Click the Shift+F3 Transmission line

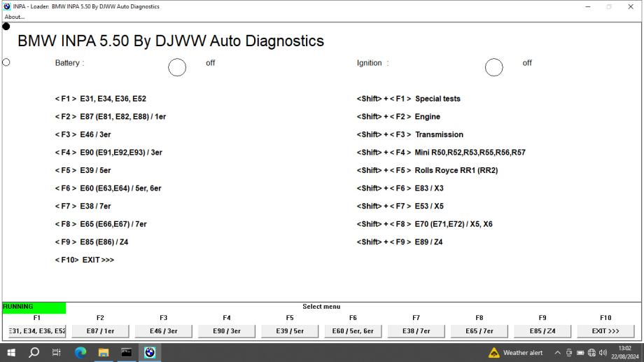pos(410,134)
